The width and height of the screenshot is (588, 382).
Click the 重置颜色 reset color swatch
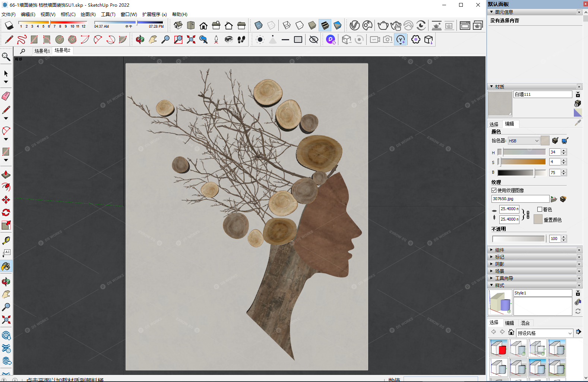tap(538, 220)
